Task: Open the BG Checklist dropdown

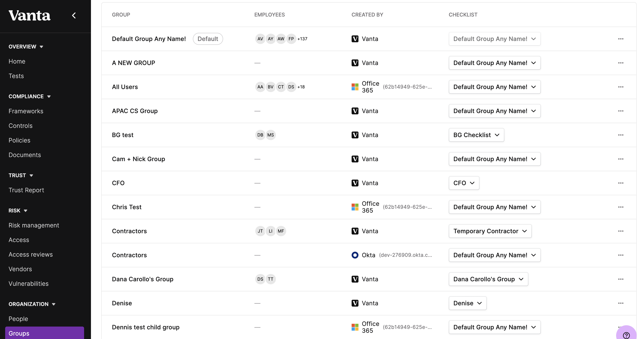Action: click(476, 135)
